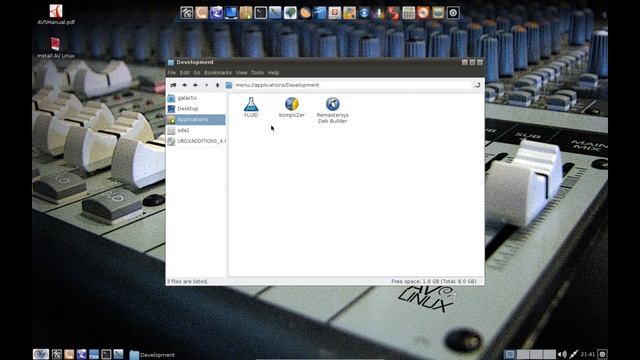Click the new tab toolbar icon
Viewport: 640px width, 360px height.
173,85
